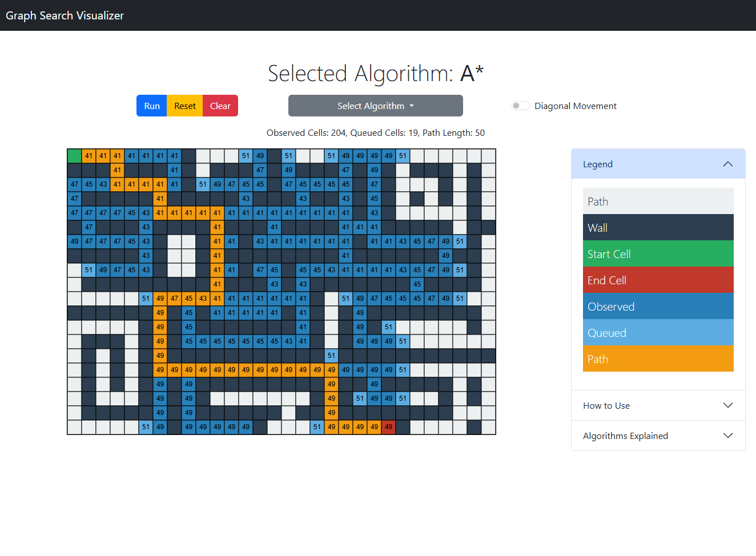Click the dark Wall legend swatch
Viewport: 756px width, 556px height.
(658, 228)
